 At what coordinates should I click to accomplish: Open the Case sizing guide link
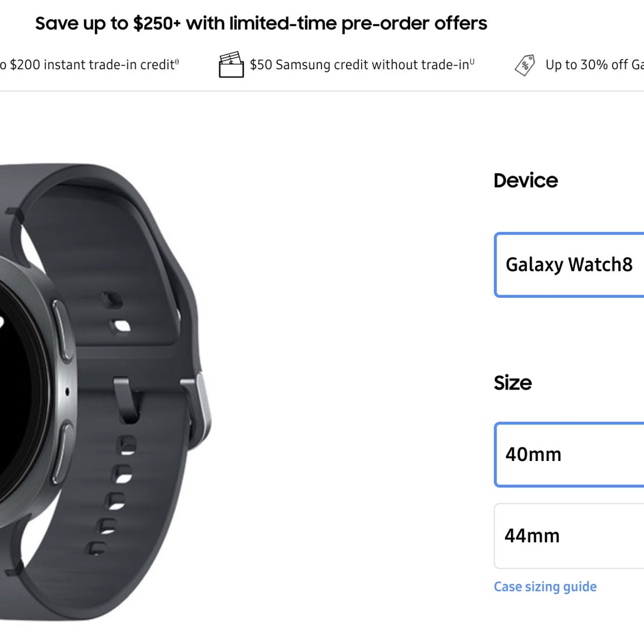click(545, 587)
